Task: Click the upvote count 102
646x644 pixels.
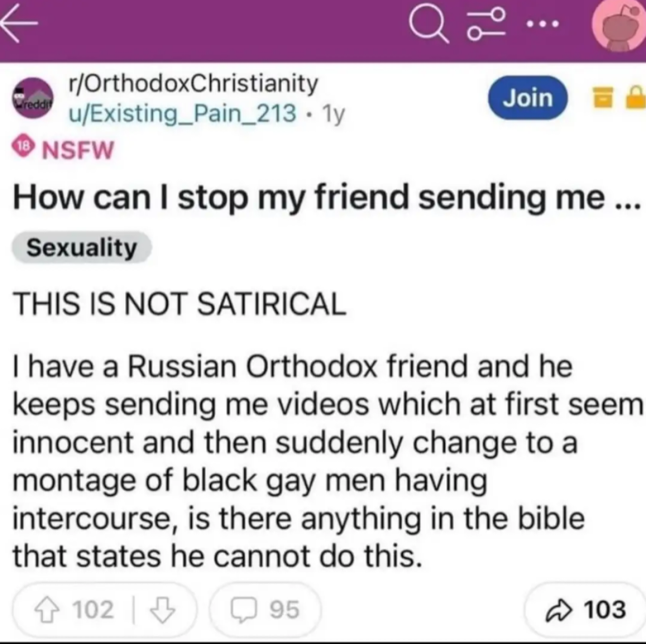Action: tap(93, 610)
